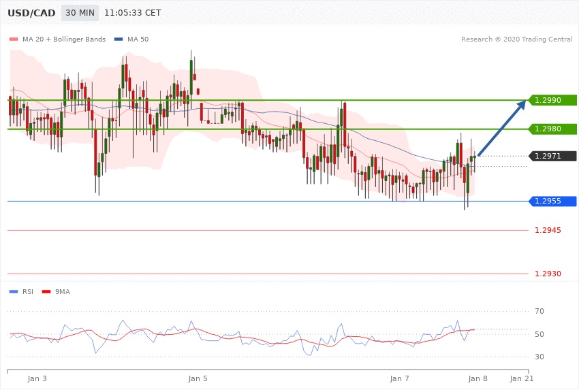Click the Jan 21 date label

tap(521, 378)
